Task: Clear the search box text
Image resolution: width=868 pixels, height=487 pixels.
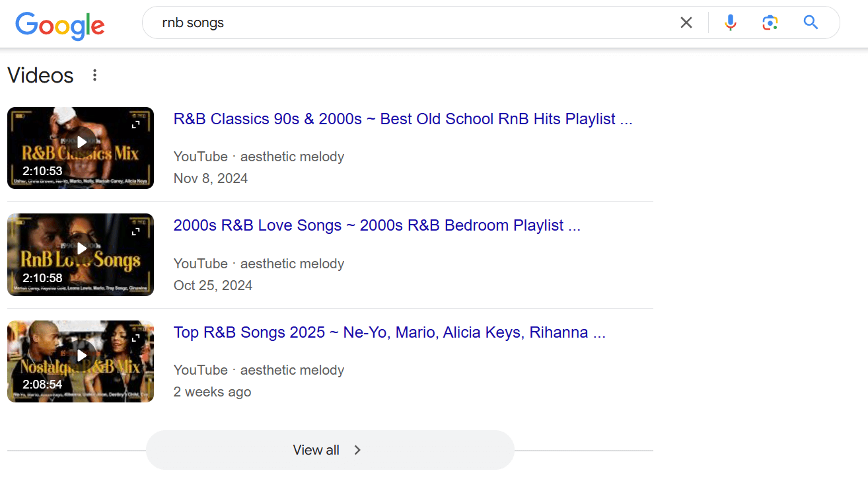Action: [686, 23]
